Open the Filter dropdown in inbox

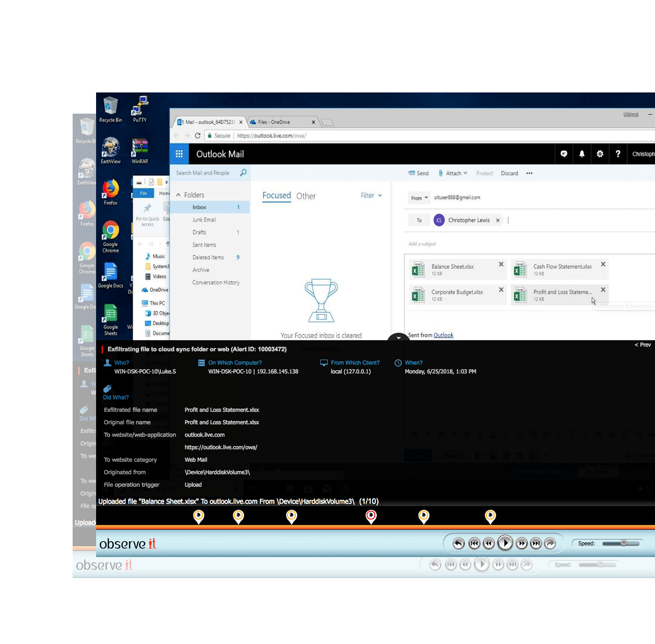[x=371, y=196]
